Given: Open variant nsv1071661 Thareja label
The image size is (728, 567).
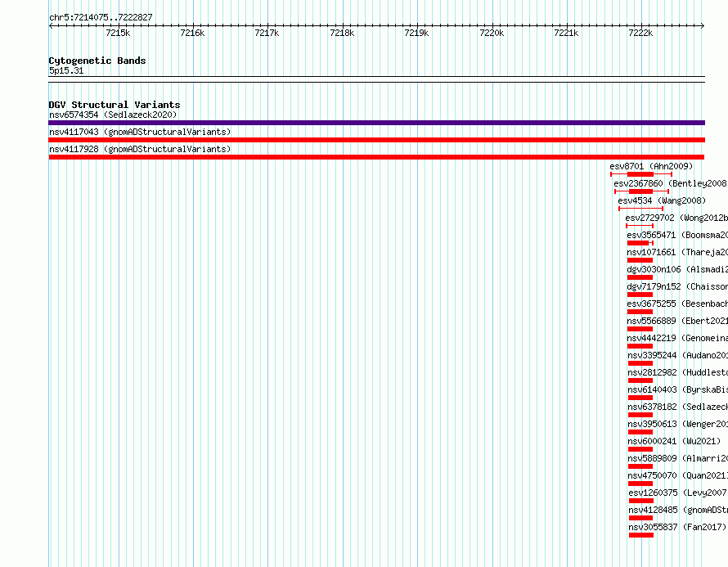Looking at the screenshot, I should click(x=677, y=252).
